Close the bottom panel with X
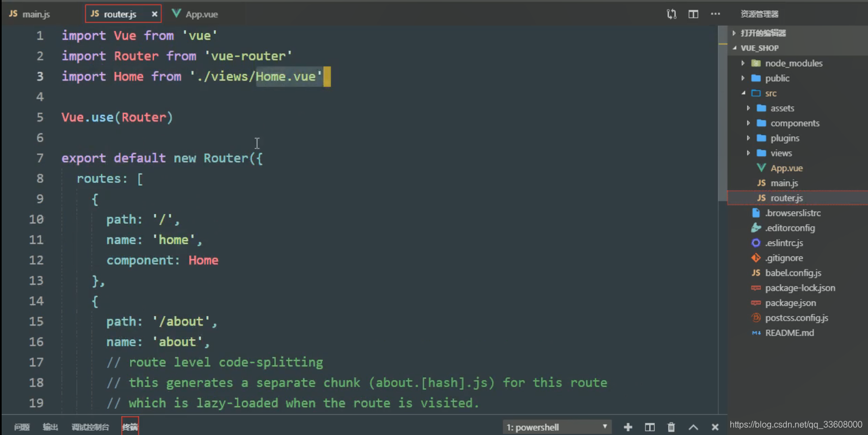This screenshot has height=435, width=868. 715,427
